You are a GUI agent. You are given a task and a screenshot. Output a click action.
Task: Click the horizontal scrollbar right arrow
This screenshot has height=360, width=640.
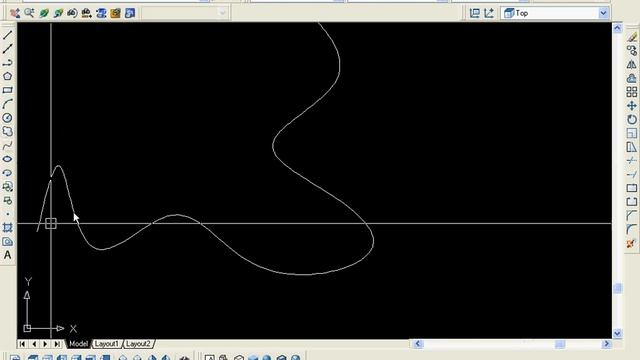(606, 344)
